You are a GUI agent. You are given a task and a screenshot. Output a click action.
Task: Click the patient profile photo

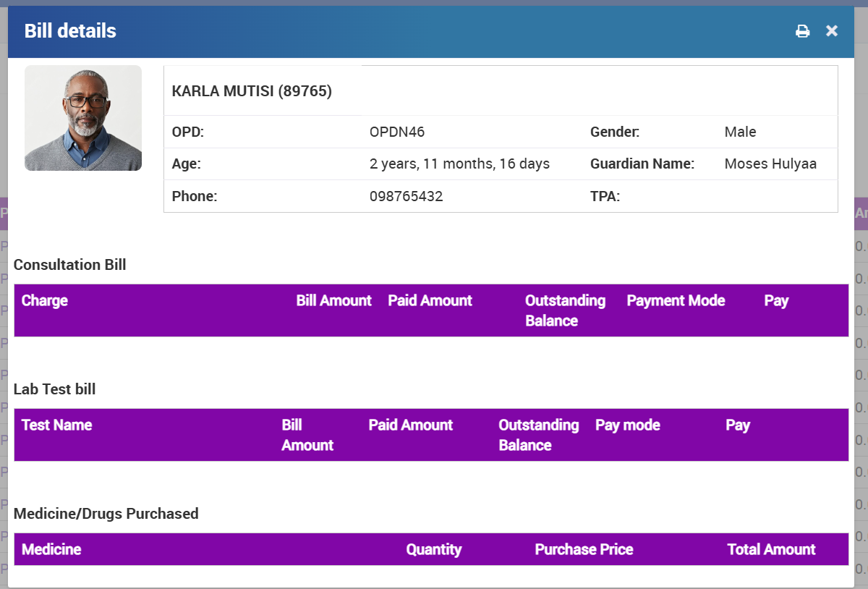(x=83, y=118)
